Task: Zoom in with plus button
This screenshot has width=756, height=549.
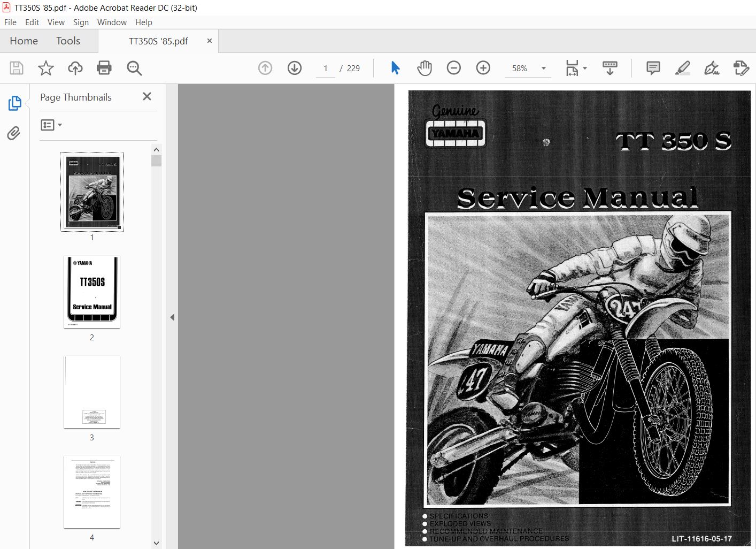Action: (483, 68)
